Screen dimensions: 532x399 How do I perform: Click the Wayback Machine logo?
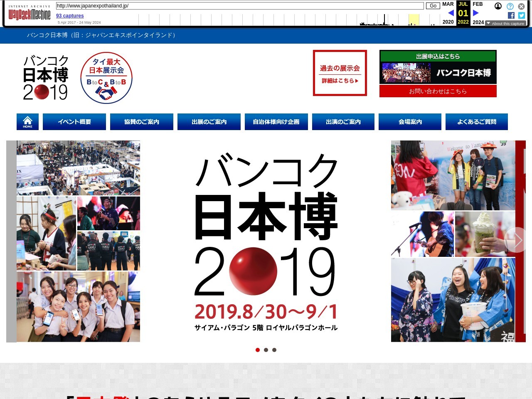[30, 14]
